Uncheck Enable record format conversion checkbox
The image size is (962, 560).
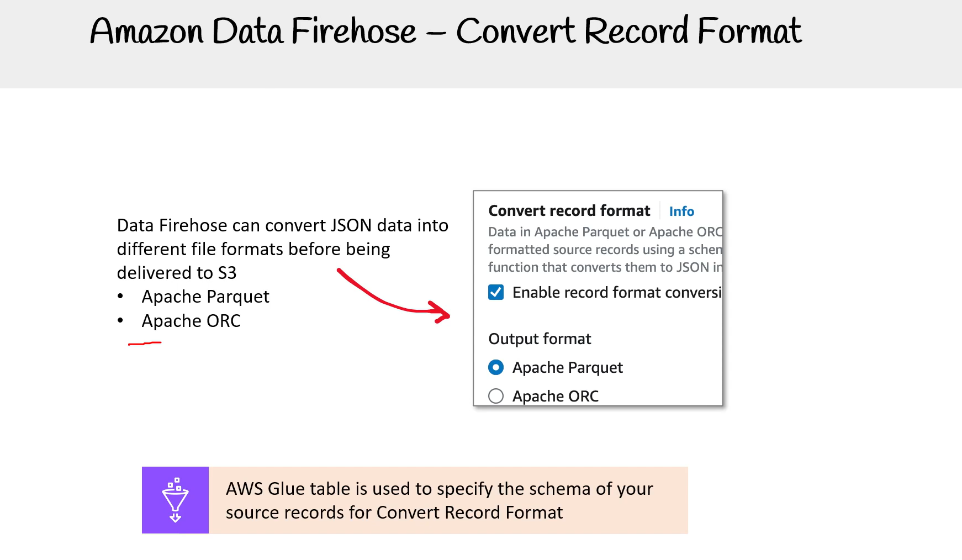pyautogui.click(x=496, y=292)
